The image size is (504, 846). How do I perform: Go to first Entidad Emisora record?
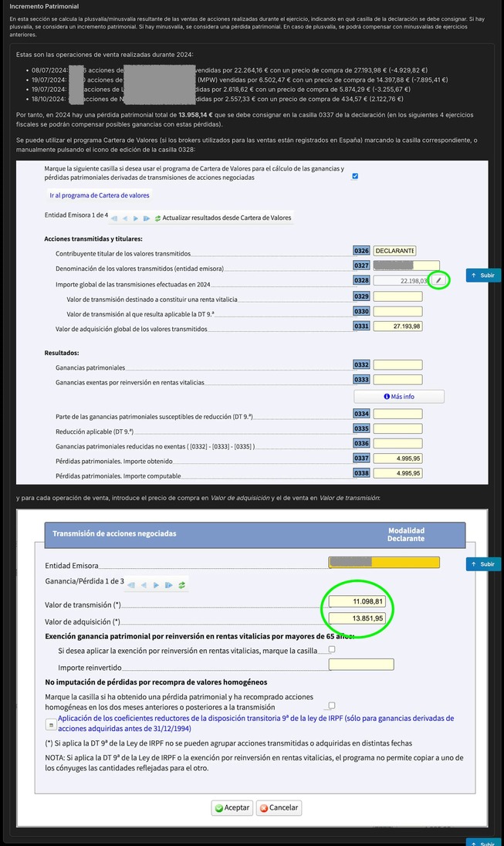pos(114,218)
